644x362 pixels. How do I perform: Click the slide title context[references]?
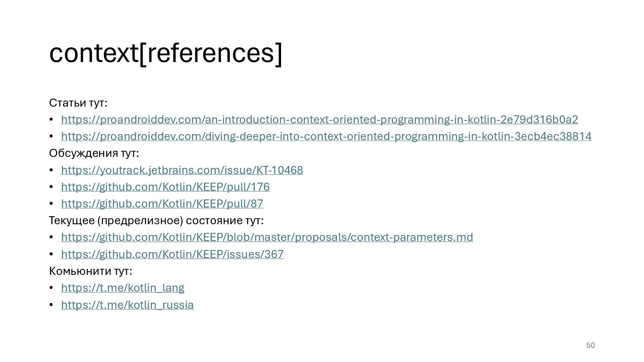click(x=166, y=53)
